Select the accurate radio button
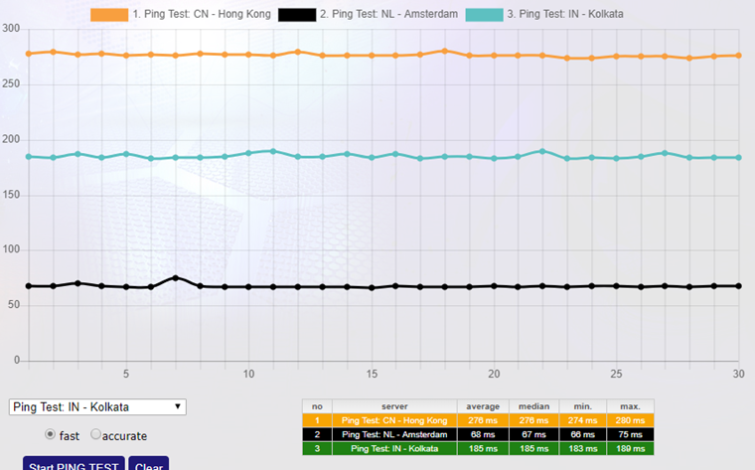This screenshot has height=470, width=755. [x=97, y=435]
